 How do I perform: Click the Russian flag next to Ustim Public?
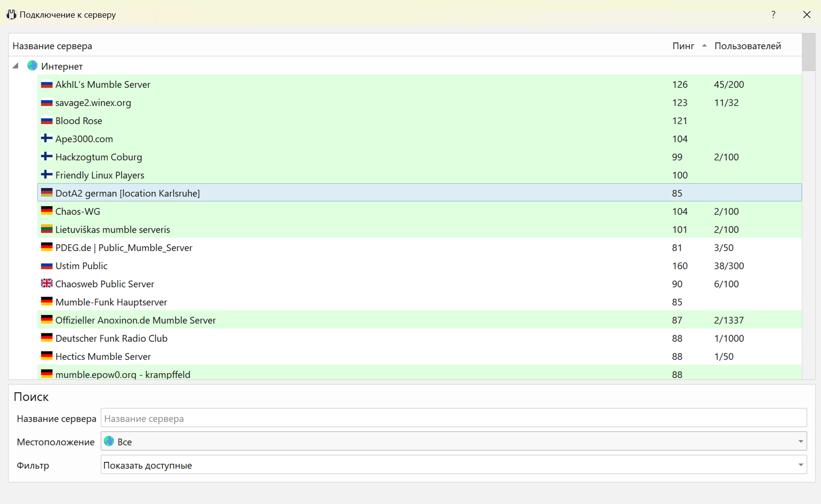click(47, 265)
